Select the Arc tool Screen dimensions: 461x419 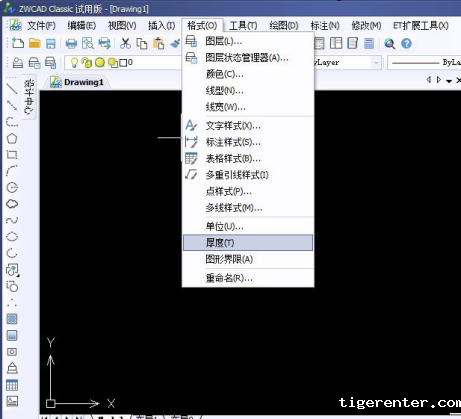[12, 171]
